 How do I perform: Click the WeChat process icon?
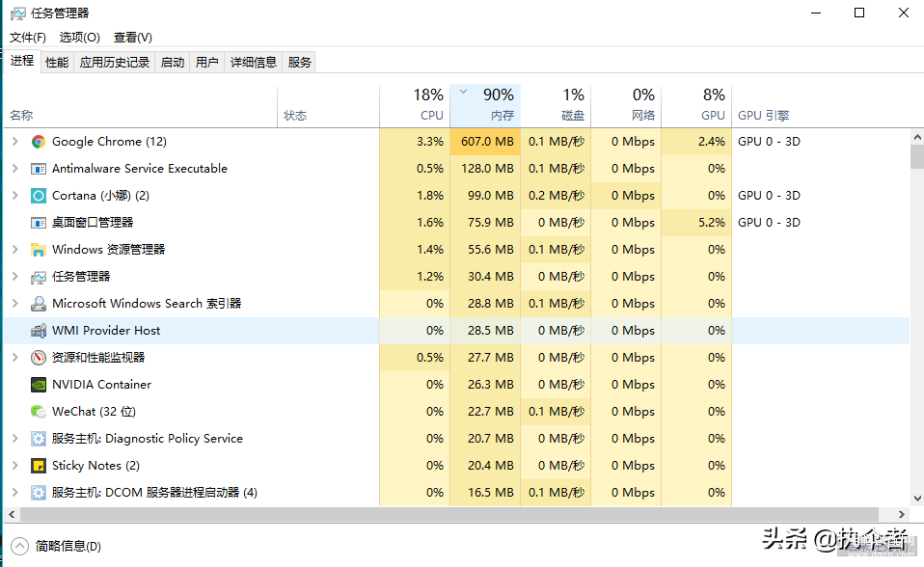click(x=39, y=412)
